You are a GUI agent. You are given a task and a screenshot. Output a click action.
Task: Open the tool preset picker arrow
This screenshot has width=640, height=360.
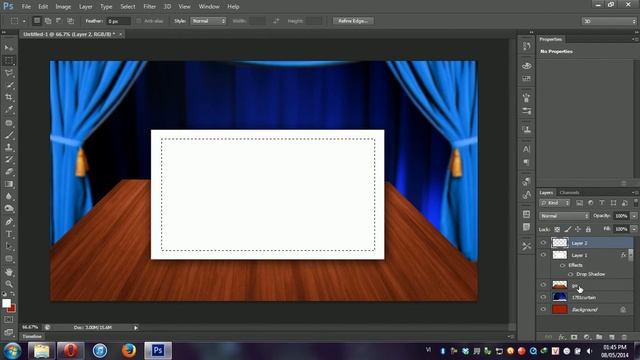coord(24,21)
